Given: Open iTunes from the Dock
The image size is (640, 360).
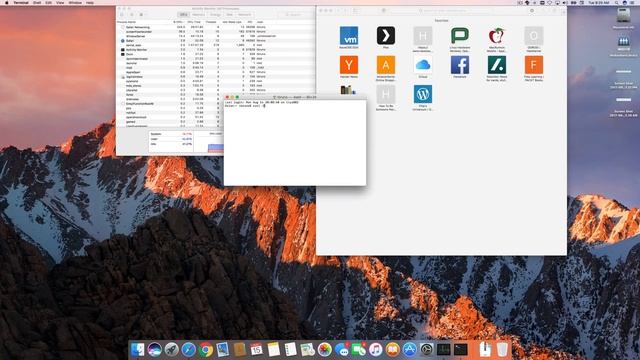Looking at the screenshot, I should click(x=376, y=350).
